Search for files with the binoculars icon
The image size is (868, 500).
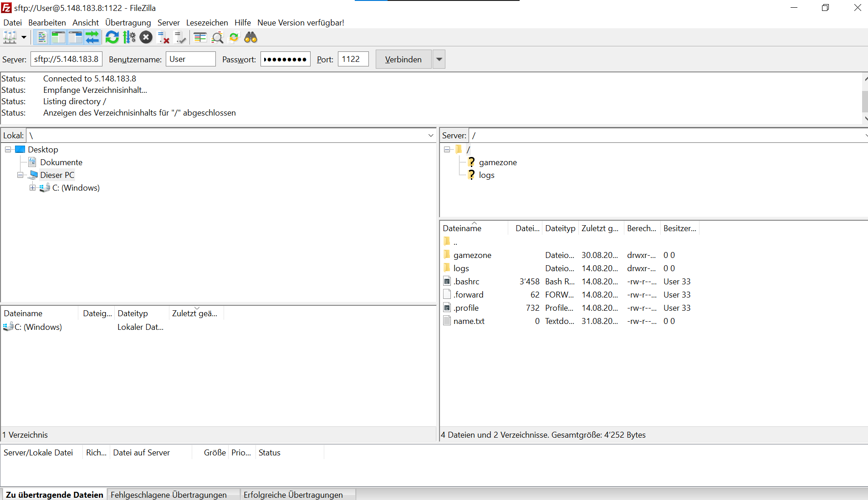click(251, 37)
